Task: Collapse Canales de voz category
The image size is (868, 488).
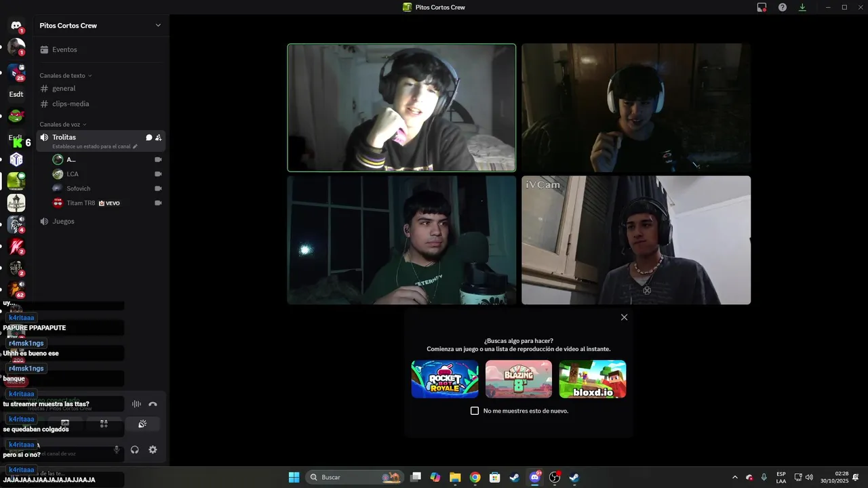Action: [x=63, y=124]
